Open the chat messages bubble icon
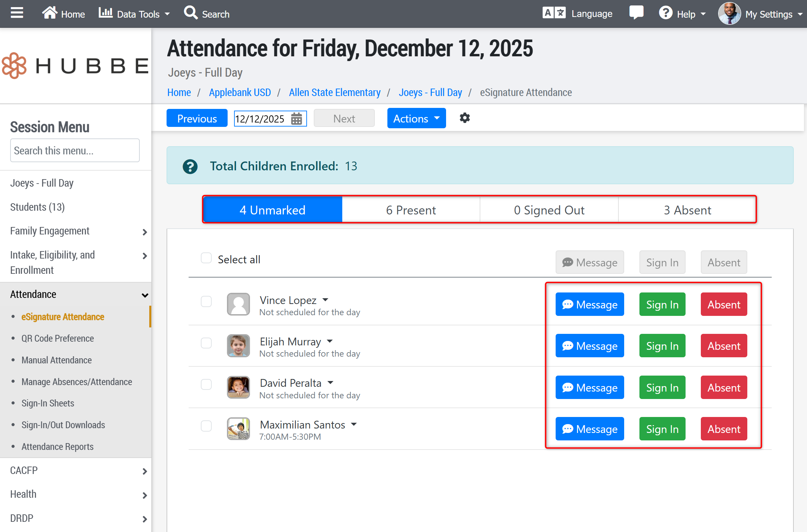The image size is (807, 532). click(636, 13)
